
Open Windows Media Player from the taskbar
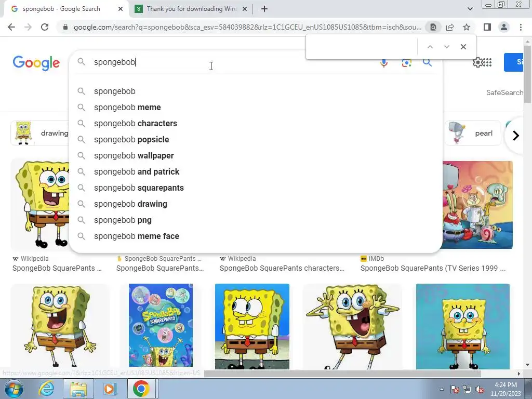click(109, 389)
